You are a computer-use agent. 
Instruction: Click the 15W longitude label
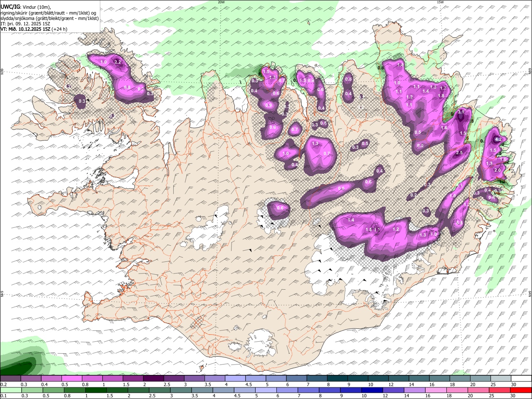pos(440,2)
